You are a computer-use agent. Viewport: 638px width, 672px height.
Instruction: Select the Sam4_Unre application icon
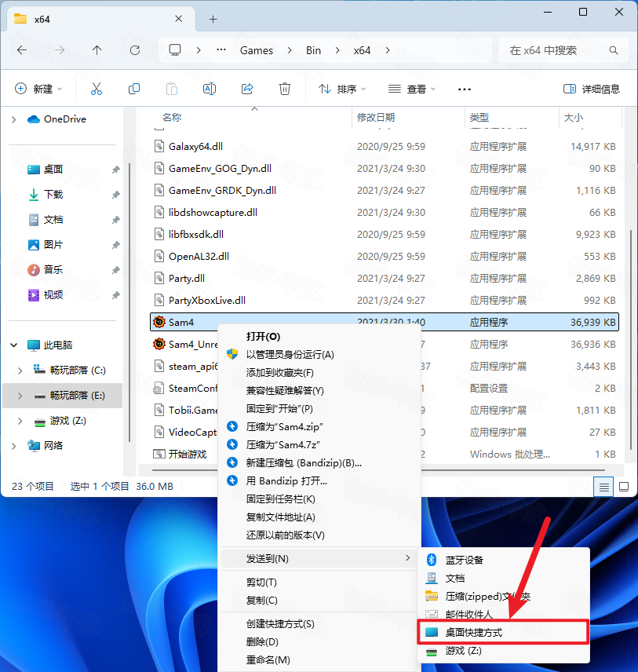point(159,344)
